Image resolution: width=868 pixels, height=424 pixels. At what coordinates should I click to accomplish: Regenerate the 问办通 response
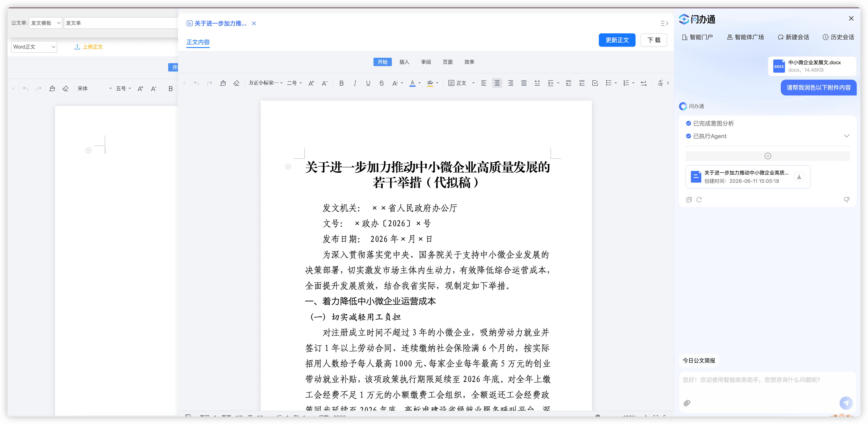pos(699,199)
